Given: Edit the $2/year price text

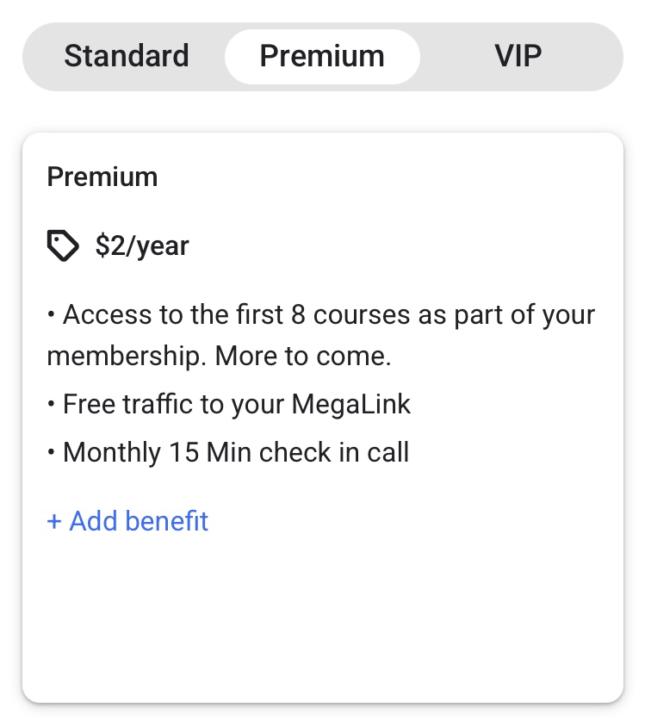Looking at the screenshot, I should tap(142, 246).
